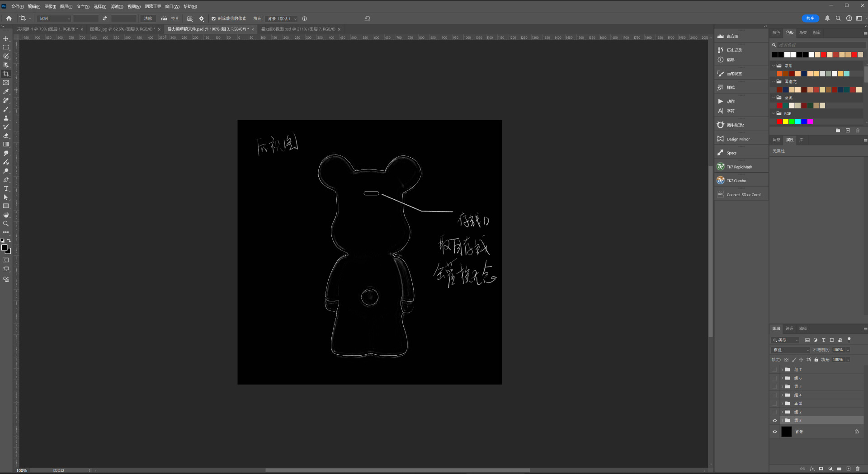
Task: Open the TK7 RapidMask panel
Action: coord(739,167)
